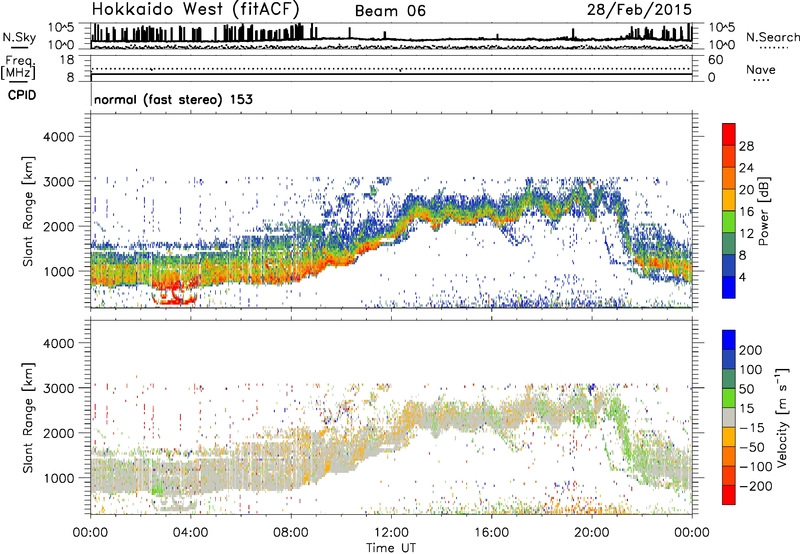Click the '4' tick on the power colorbar

743,277
